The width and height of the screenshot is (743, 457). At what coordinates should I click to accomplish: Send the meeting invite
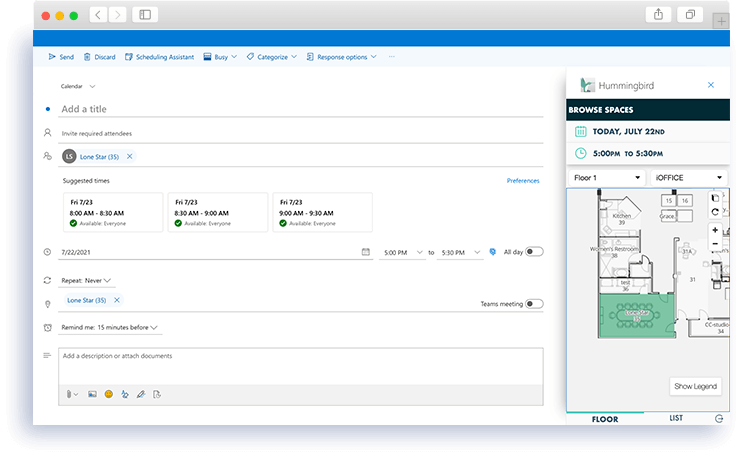click(x=61, y=57)
